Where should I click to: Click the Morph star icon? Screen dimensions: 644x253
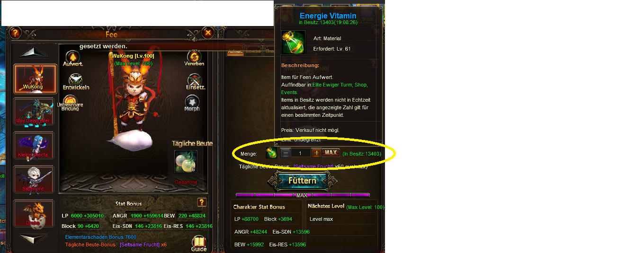(192, 101)
